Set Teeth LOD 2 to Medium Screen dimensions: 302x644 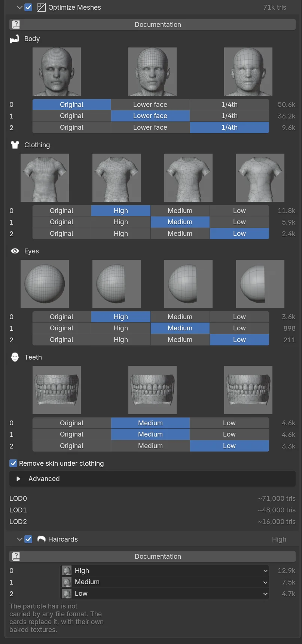click(150, 446)
